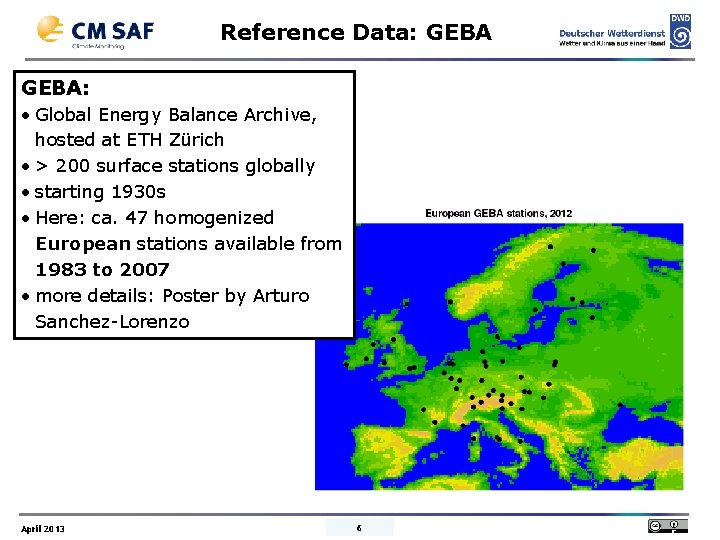Image resolution: width=720 pixels, height=540 pixels.
Task: Click 'starting 1930s' bullet
Action: [100, 192]
